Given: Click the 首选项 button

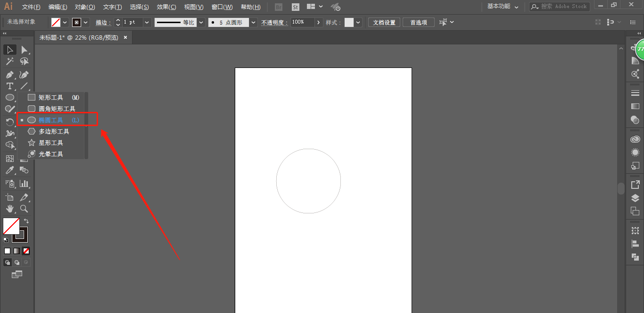Looking at the screenshot, I should tap(419, 22).
